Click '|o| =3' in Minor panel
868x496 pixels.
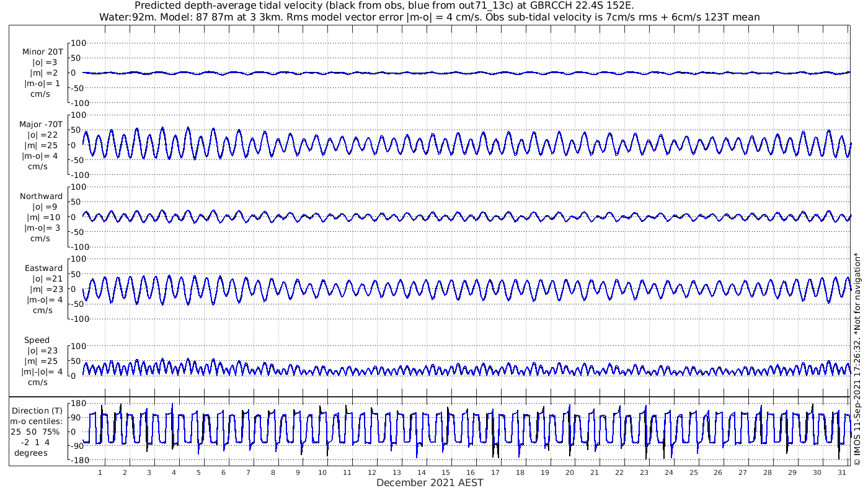pyautogui.click(x=45, y=63)
